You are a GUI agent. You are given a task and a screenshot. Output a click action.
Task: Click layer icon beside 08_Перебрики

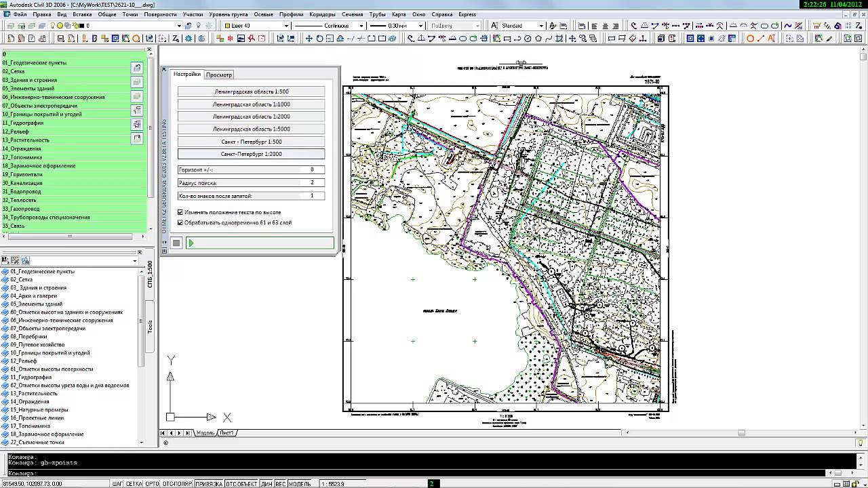point(5,336)
